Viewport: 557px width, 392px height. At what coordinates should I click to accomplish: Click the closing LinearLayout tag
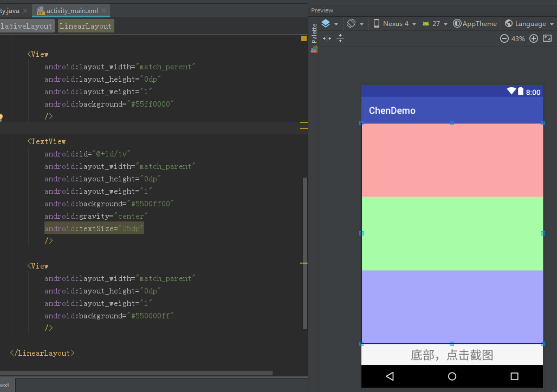42,353
